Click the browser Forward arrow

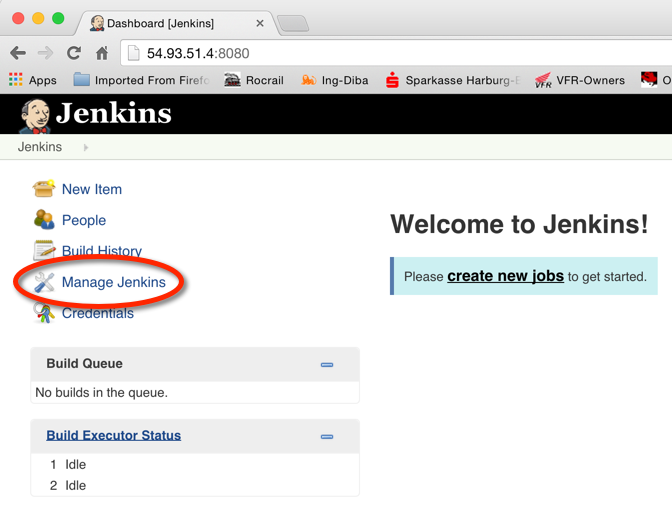point(45,53)
